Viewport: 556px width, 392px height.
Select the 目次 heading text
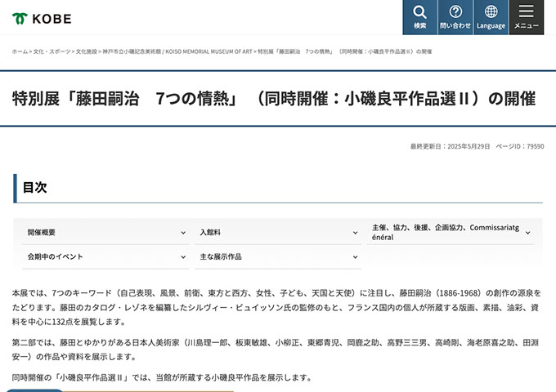click(34, 187)
